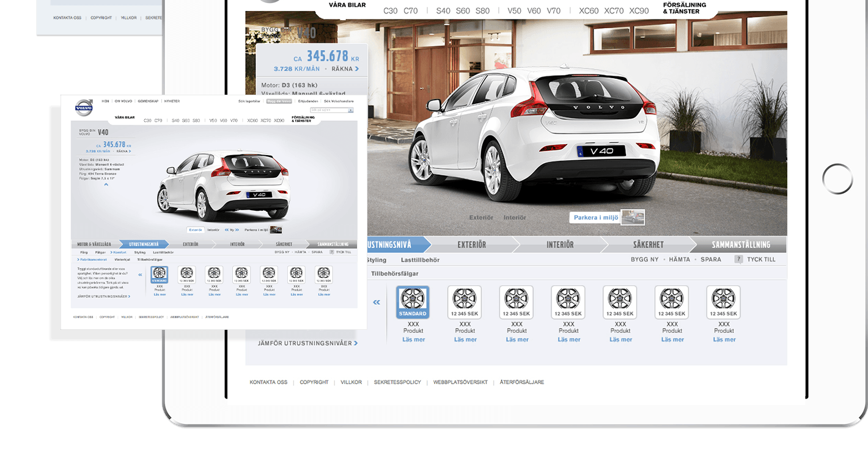
Task: Select Komfort submenu in small screenshot
Action: [x=120, y=252]
